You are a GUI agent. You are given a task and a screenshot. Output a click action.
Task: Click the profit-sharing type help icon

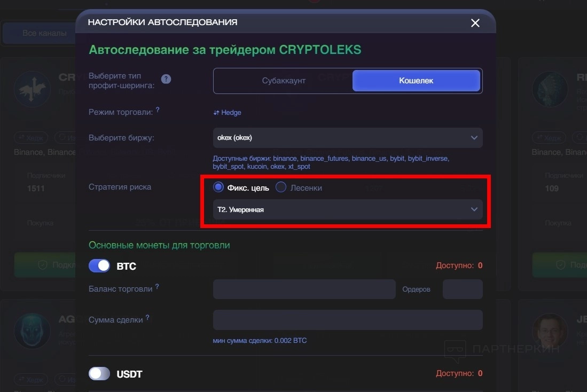pos(166,79)
